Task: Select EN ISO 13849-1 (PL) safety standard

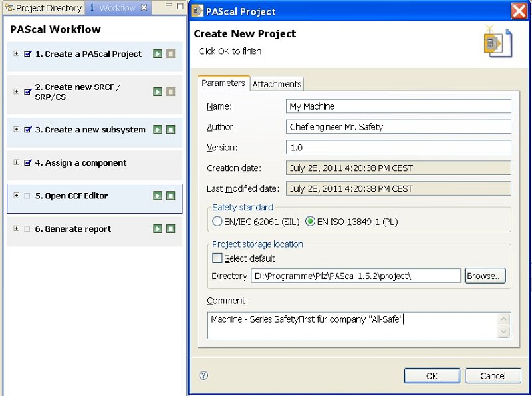Action: [310, 222]
